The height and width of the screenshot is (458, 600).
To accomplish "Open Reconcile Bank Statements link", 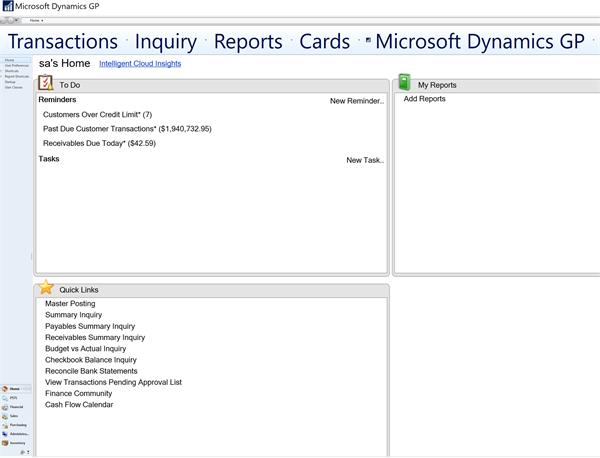I will click(x=91, y=371).
